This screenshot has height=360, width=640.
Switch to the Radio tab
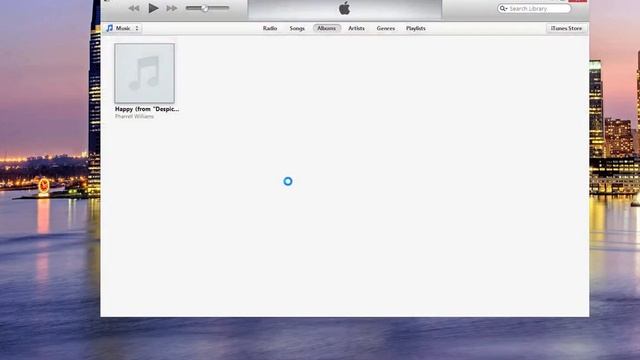[x=270, y=28]
